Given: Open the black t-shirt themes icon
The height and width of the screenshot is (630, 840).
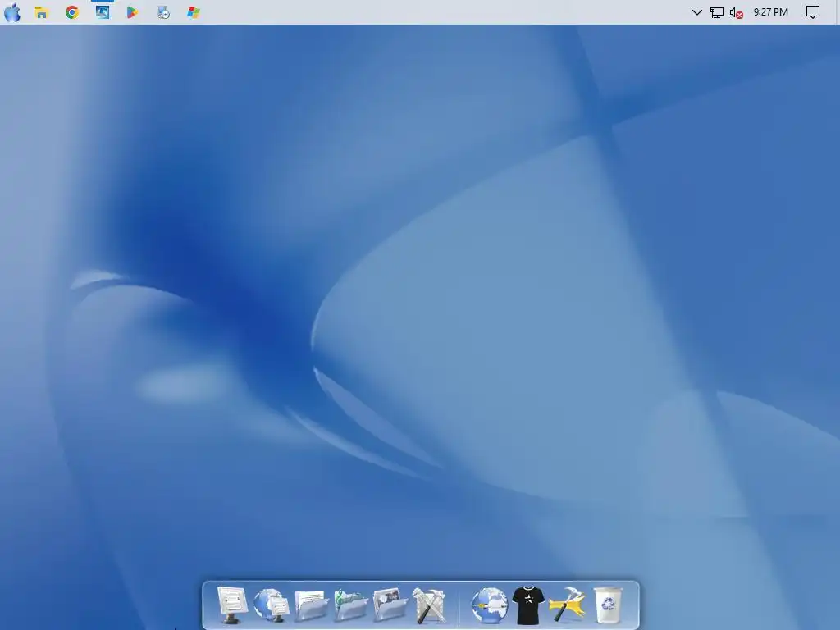Looking at the screenshot, I should click(528, 605).
